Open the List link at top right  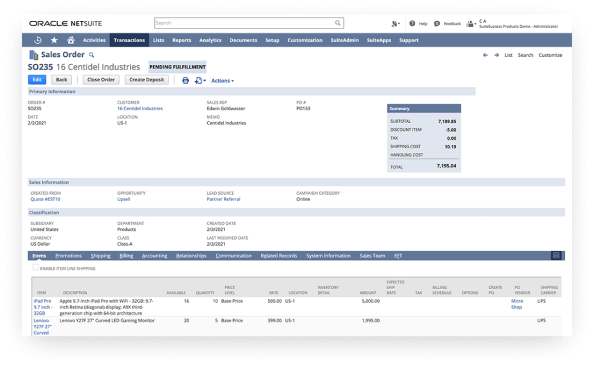(x=508, y=55)
